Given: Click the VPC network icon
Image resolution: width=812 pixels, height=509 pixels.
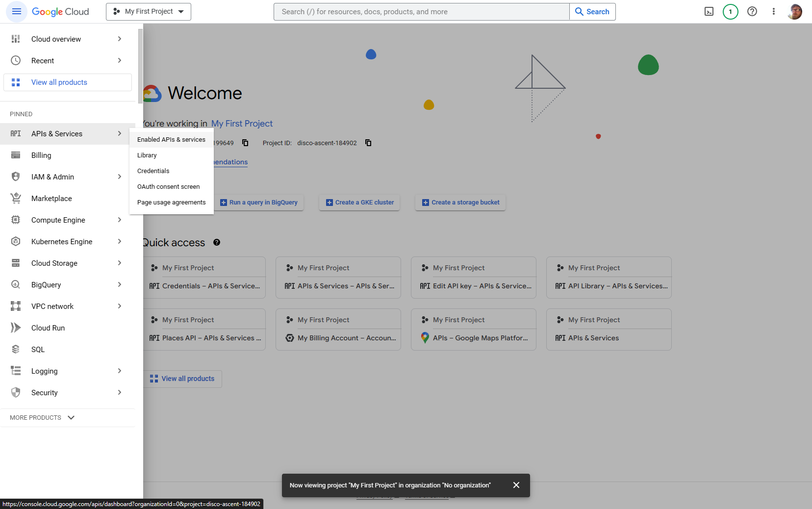Looking at the screenshot, I should click(x=16, y=306).
